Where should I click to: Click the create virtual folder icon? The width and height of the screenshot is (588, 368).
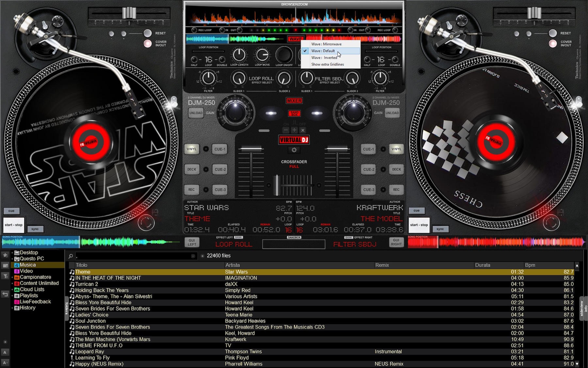click(x=5, y=265)
